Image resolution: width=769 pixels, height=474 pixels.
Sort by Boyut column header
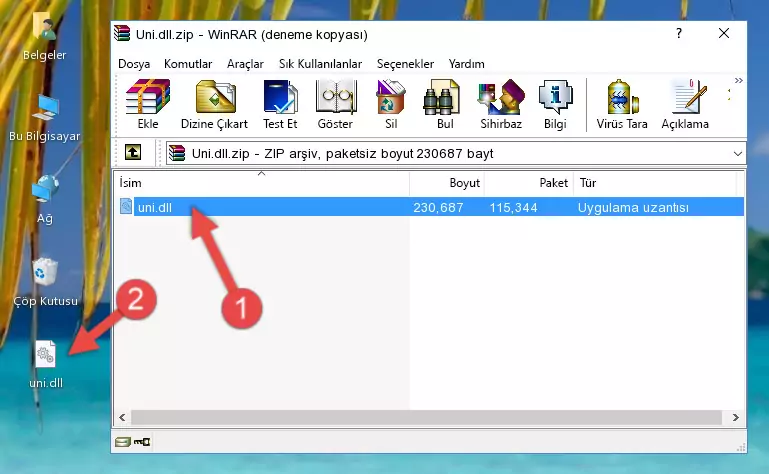(x=447, y=183)
